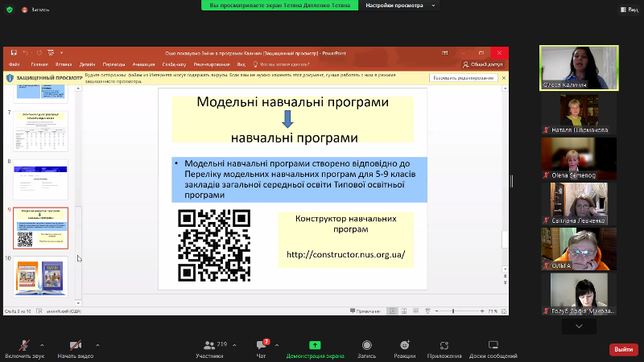Click the Разрешить редактирование button
This screenshot has width=644, height=362.
click(463, 79)
